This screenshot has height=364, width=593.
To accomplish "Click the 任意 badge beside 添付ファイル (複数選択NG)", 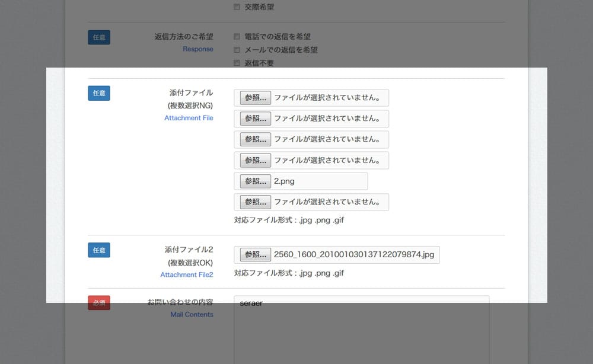I will pyautogui.click(x=99, y=93).
